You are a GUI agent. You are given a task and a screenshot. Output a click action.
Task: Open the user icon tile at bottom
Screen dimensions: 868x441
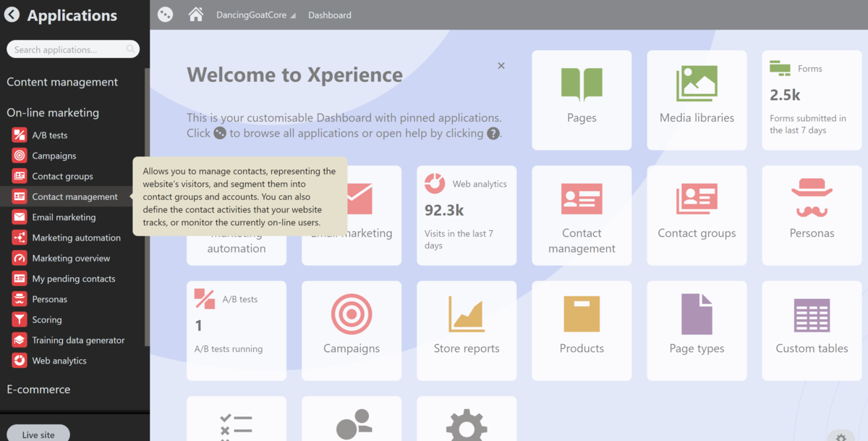[351, 419]
